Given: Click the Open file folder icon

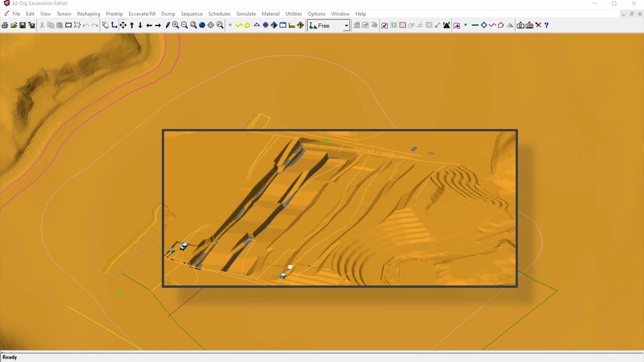Looking at the screenshot, I should (x=14, y=25).
